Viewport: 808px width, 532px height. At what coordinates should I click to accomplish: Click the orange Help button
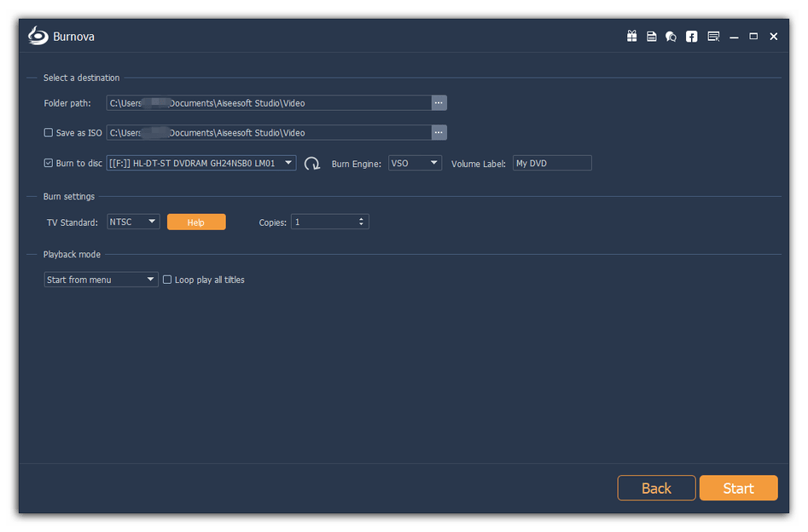pyautogui.click(x=196, y=222)
